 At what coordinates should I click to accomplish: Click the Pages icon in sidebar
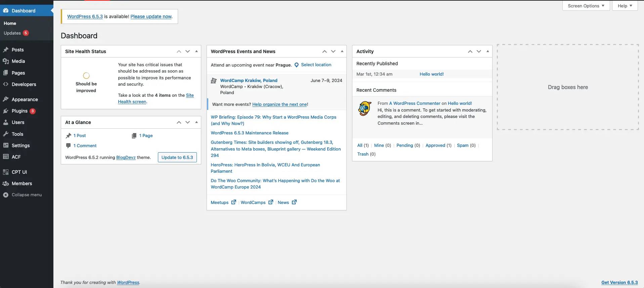pyautogui.click(x=6, y=73)
